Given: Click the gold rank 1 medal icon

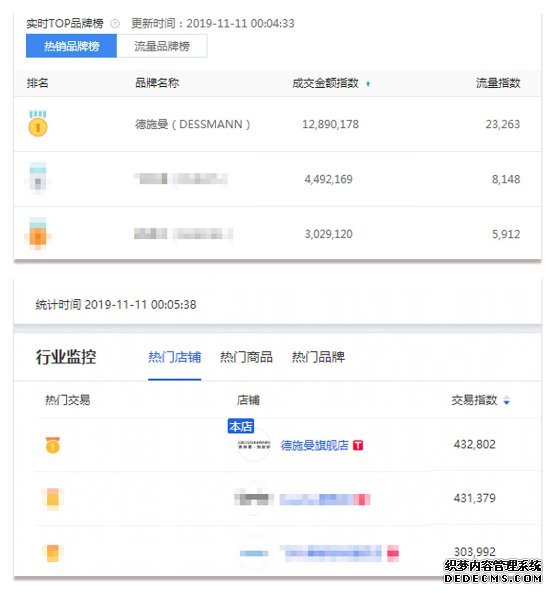Looking at the screenshot, I should [x=38, y=123].
